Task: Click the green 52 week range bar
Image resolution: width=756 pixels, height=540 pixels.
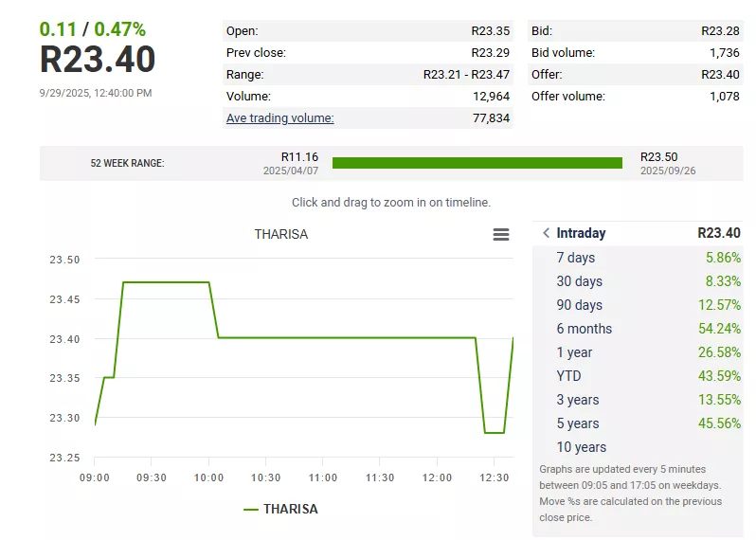Action: click(477, 163)
